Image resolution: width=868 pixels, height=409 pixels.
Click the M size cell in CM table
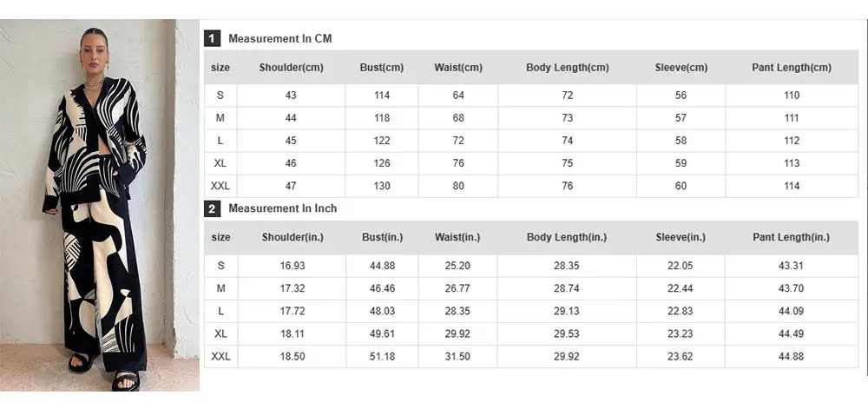pos(220,118)
